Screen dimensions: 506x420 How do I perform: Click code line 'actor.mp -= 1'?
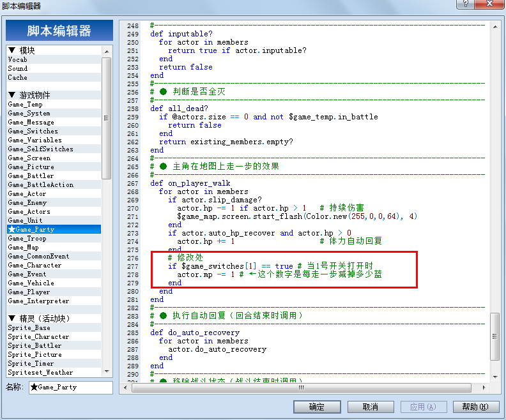[206, 274]
